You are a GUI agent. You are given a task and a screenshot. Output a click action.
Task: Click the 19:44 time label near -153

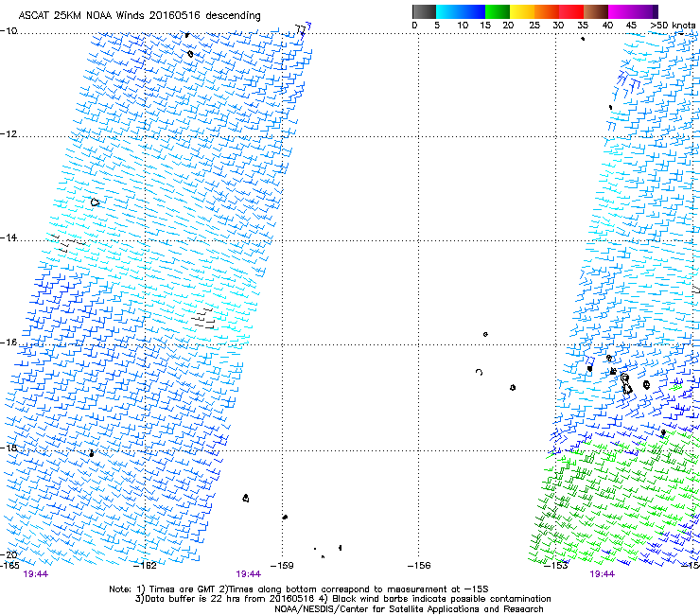point(602,574)
